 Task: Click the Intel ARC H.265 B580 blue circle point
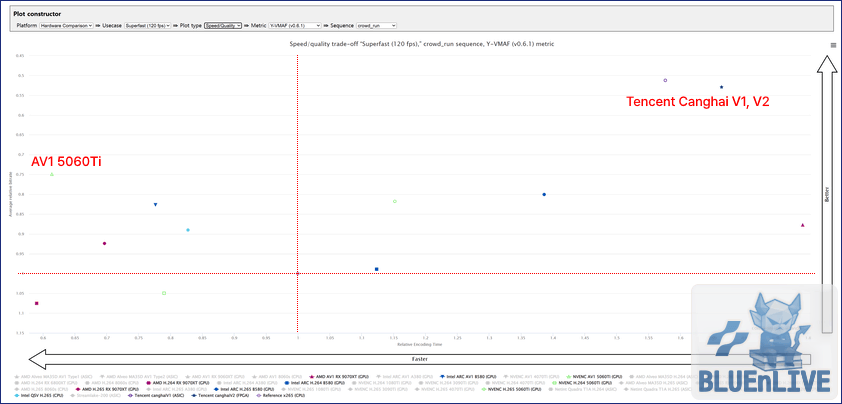tap(544, 194)
